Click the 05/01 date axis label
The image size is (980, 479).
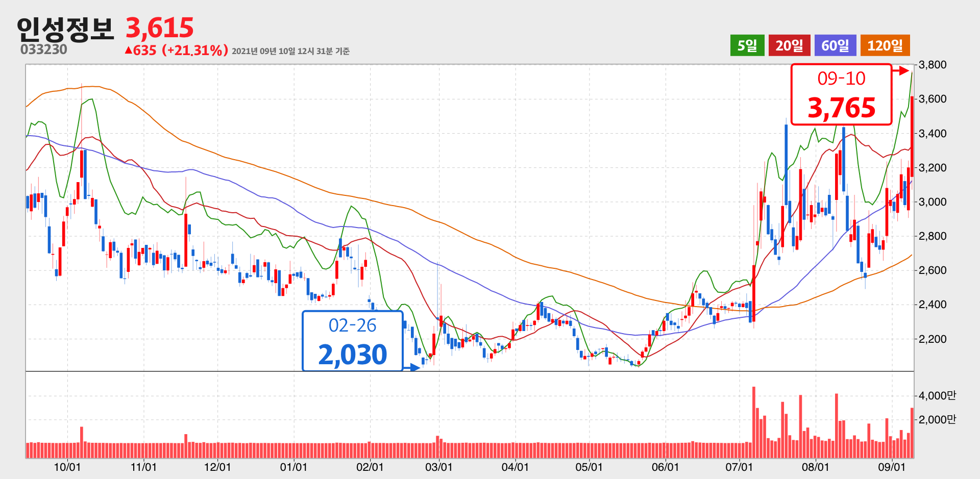(589, 467)
